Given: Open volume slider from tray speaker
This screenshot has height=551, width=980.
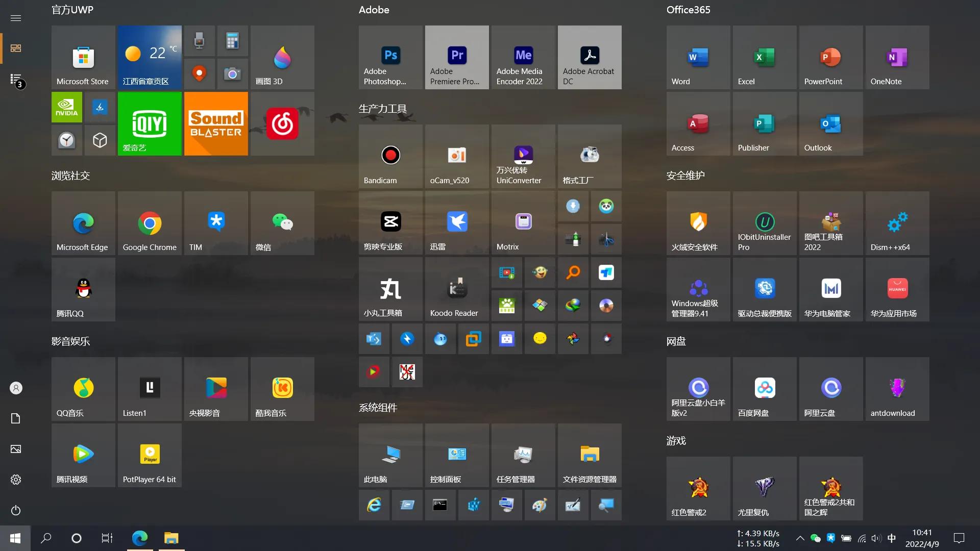Looking at the screenshot, I should pos(876,538).
